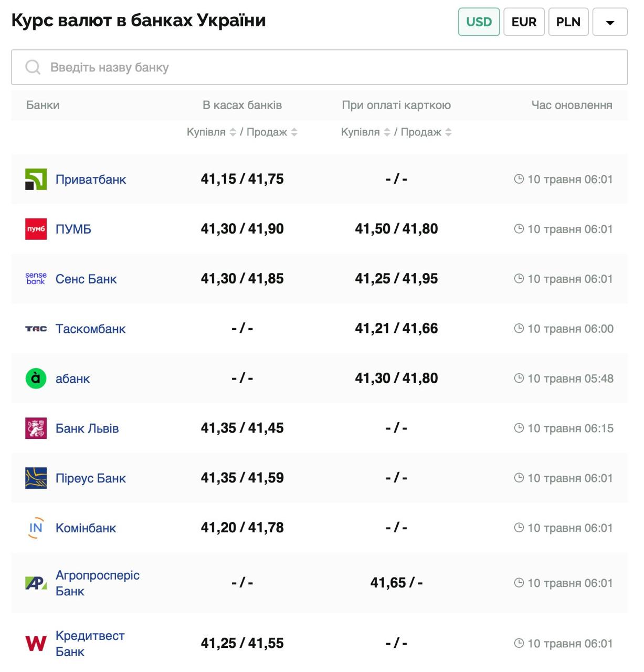Open the Таскомбанк bank link
The image size is (644, 672).
90,329
